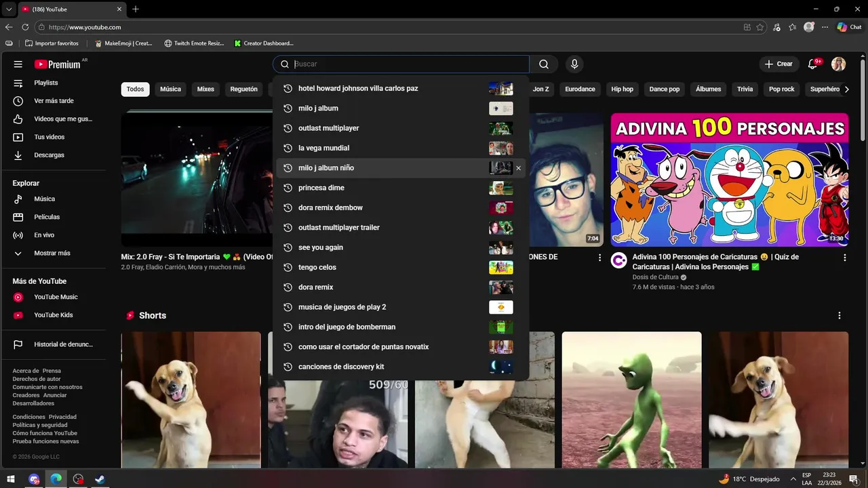Open Adivina 100 Personajes video thumbnail
The height and width of the screenshot is (488, 868).
tap(730, 180)
